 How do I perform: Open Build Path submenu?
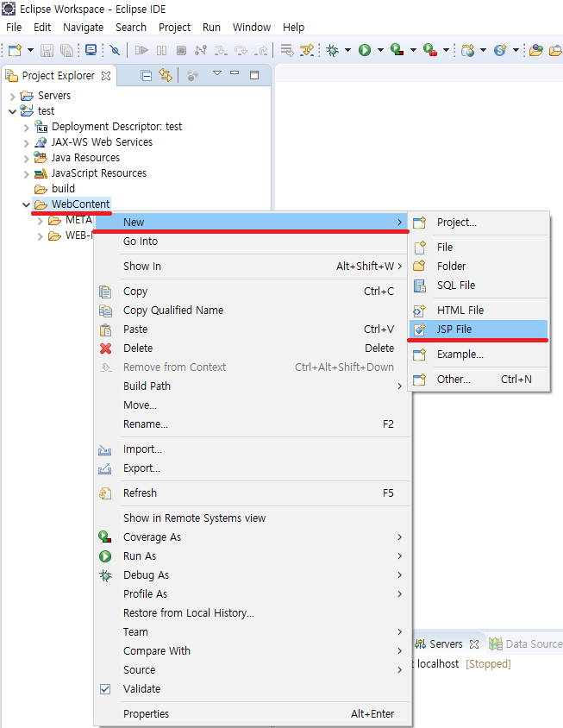tap(253, 386)
